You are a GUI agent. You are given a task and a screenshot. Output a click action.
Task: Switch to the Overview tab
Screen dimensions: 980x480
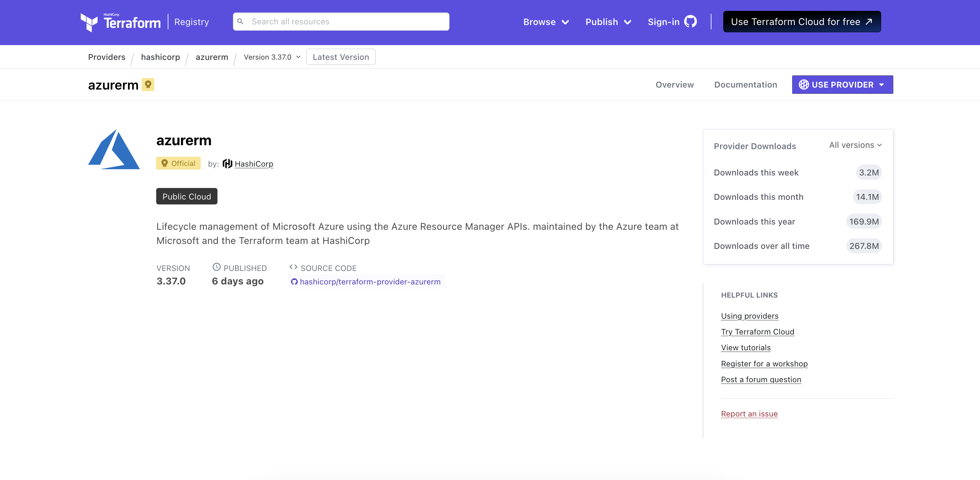[x=675, y=84]
